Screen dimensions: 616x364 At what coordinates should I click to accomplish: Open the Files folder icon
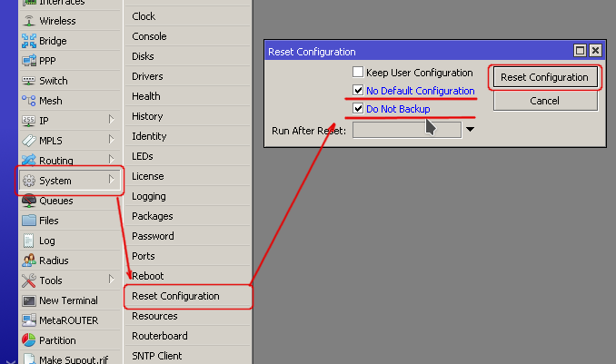coord(28,221)
